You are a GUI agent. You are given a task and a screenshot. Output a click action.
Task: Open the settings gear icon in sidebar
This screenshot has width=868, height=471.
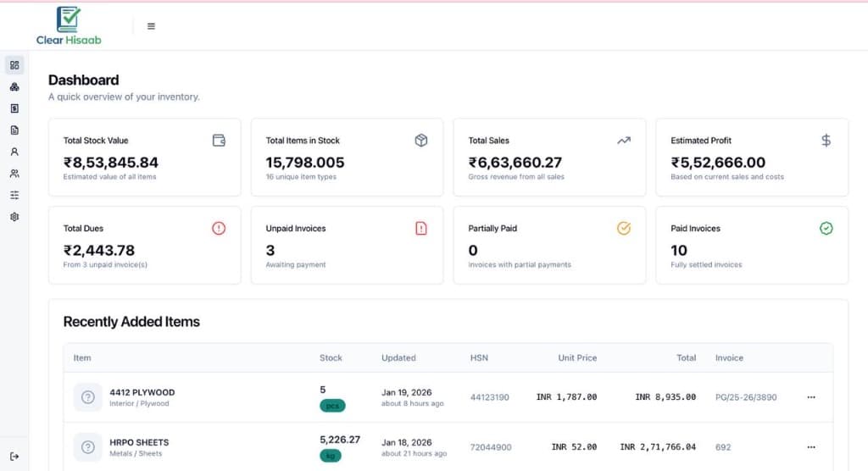coord(14,217)
